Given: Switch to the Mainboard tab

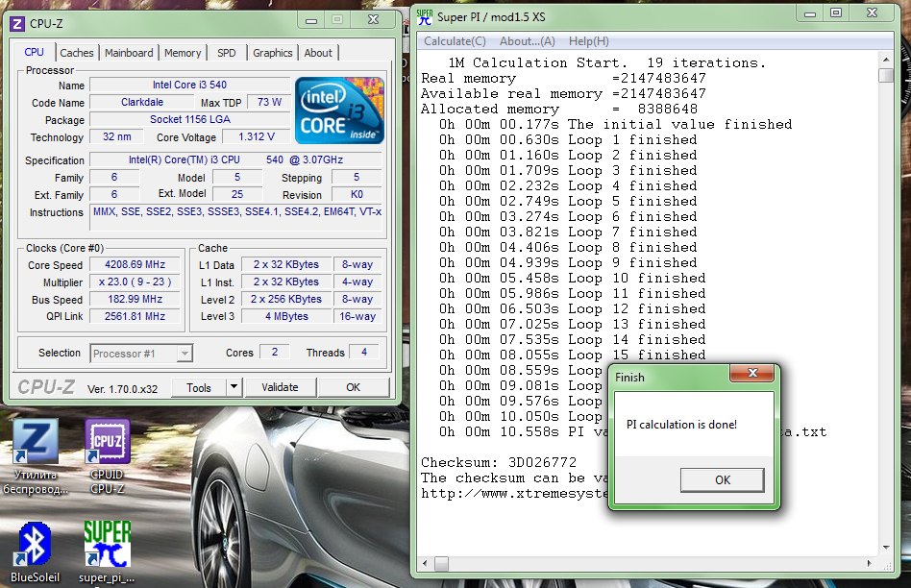Looking at the screenshot, I should tap(129, 53).
